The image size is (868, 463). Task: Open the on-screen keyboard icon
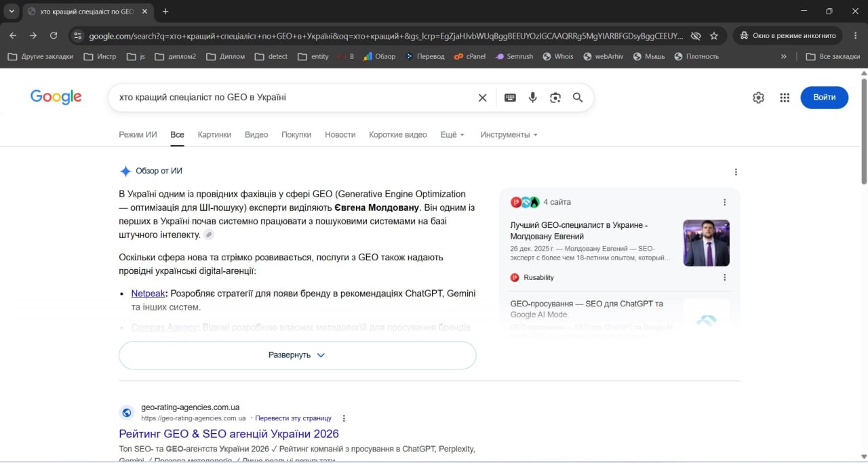coord(511,98)
